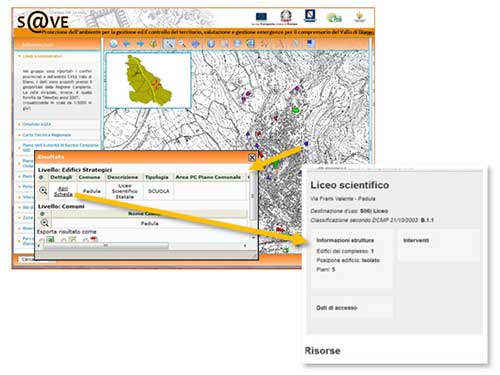
Task: Expand the Carta Tecnica Regionale layer group
Action: [46, 135]
